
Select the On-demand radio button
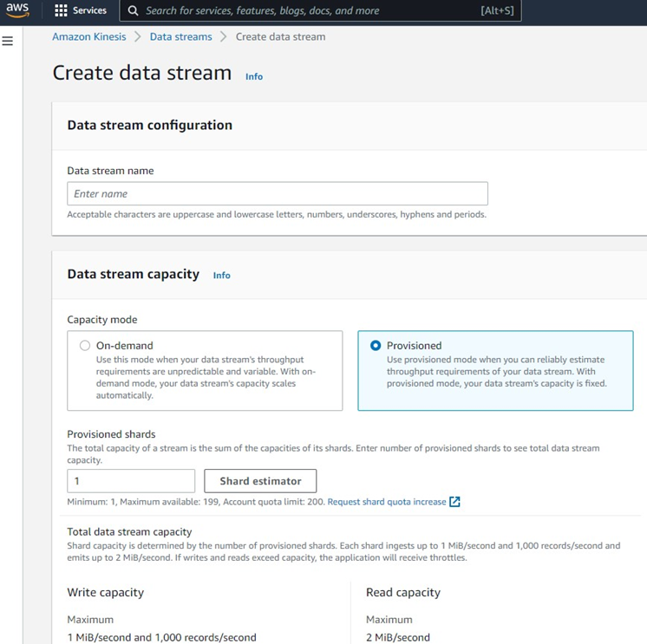point(85,345)
